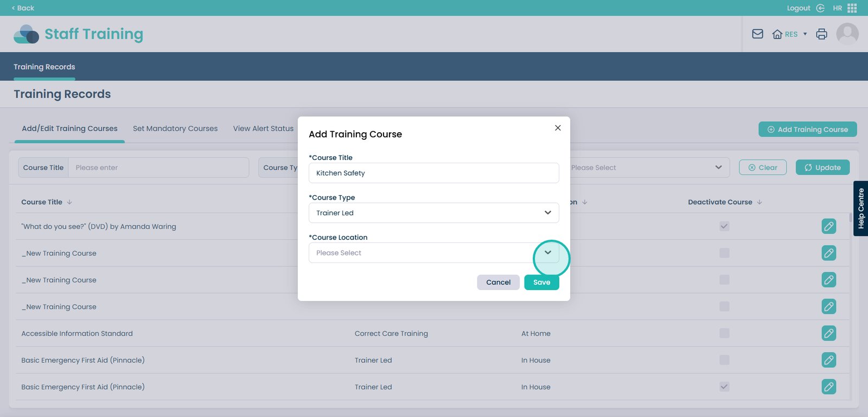Image resolution: width=868 pixels, height=417 pixels.
Task: Sort by Deactivate Course column arrow
Action: click(x=759, y=202)
